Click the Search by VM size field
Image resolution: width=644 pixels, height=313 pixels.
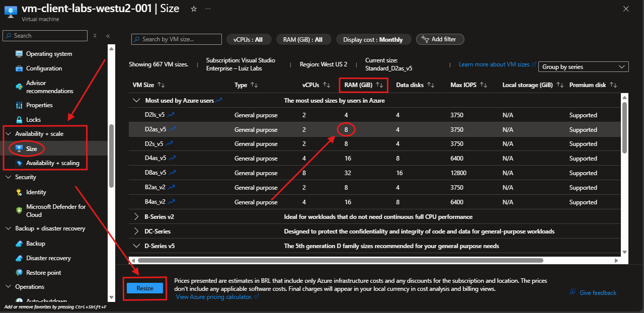click(177, 39)
